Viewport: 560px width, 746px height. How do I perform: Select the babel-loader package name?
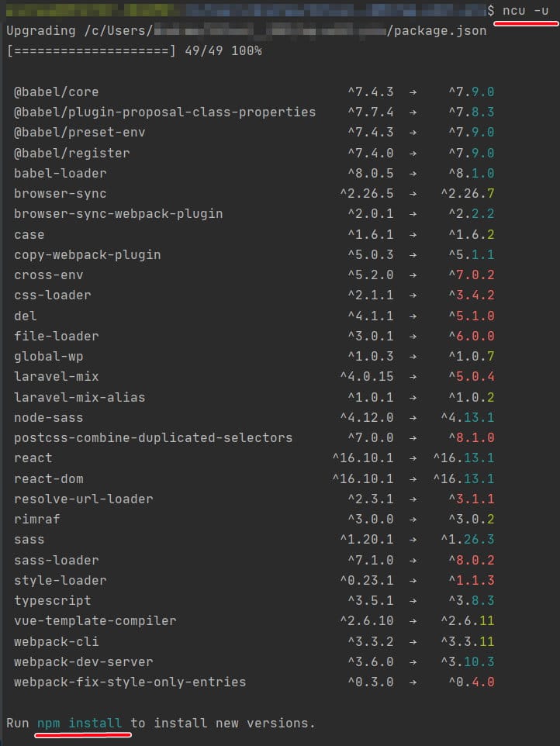pos(60,173)
